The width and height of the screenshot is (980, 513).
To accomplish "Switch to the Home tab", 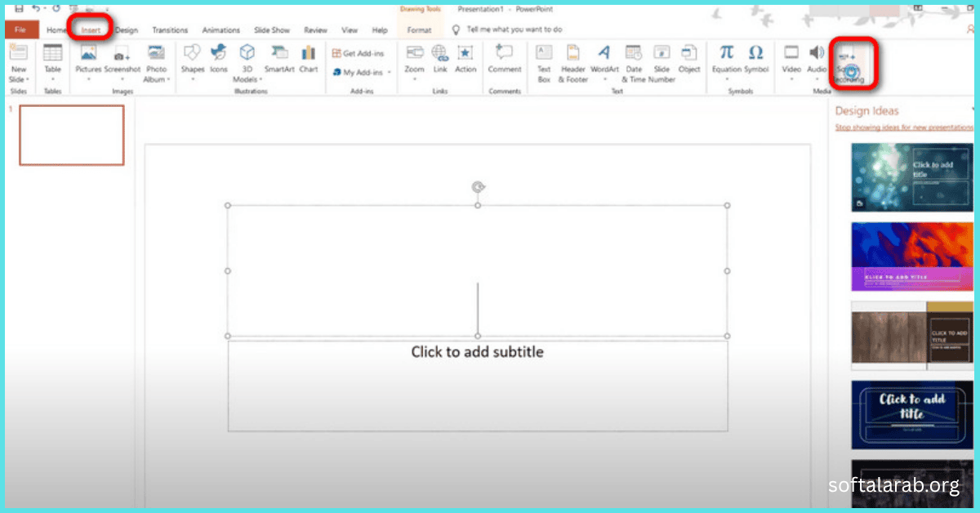I will coord(57,30).
